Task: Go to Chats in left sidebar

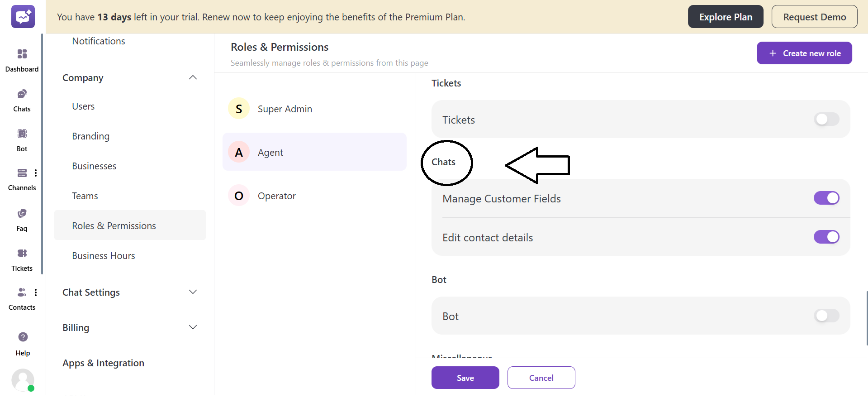Action: [x=22, y=94]
